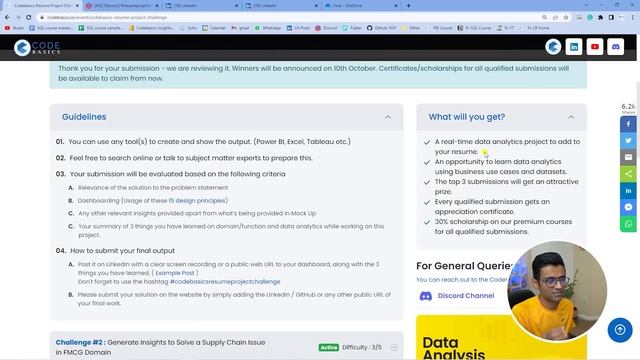Open the extensions puzzle icon
The height and width of the screenshot is (360, 640).
pyautogui.click(x=600, y=18)
